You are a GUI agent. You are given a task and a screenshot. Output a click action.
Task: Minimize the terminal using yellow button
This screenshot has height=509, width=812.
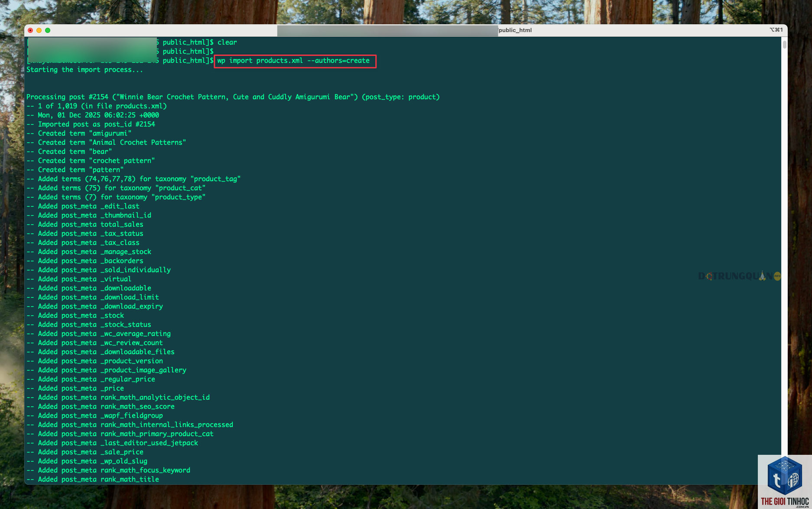tap(39, 30)
